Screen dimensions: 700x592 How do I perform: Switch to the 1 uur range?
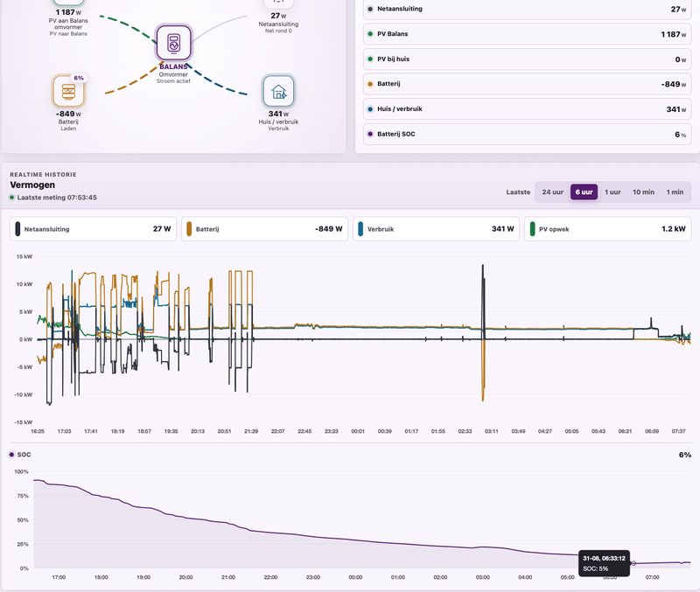612,192
